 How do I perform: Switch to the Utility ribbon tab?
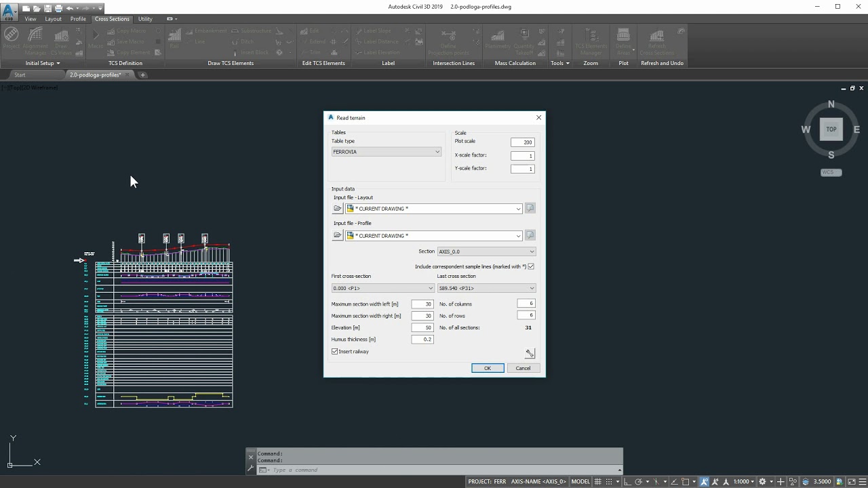coord(145,19)
